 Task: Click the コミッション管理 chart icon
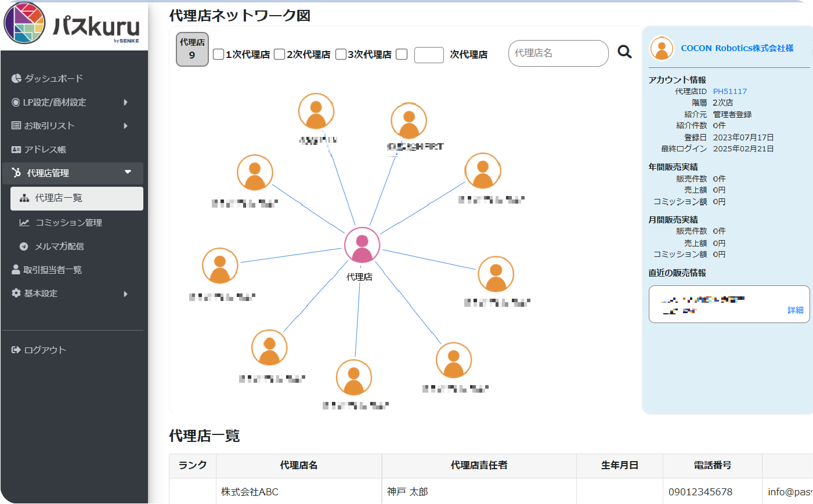tap(24, 223)
